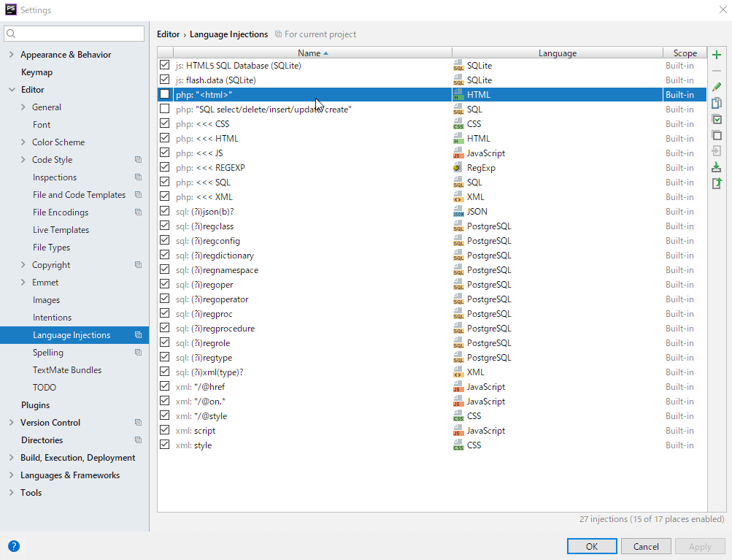This screenshot has height=560, width=732.
Task: Select Inspections in the Editor settings tree
Action: coord(55,177)
